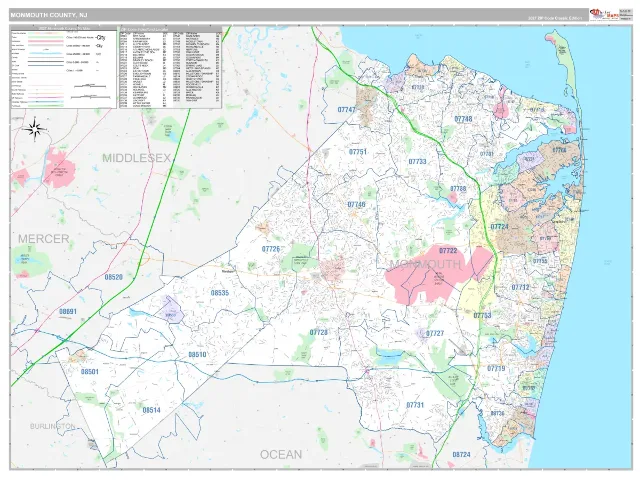Select ZIP code label 07728
This screenshot has width=640, height=480.
click(318, 332)
